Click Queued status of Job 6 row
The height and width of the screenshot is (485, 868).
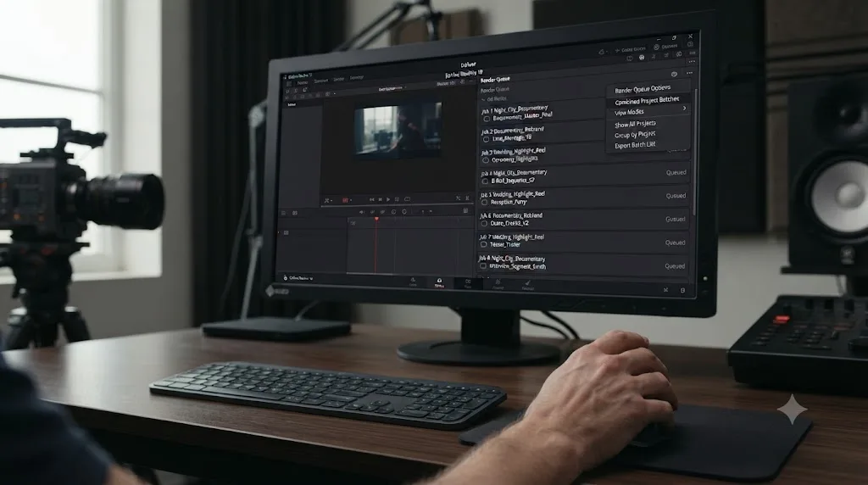675,220
